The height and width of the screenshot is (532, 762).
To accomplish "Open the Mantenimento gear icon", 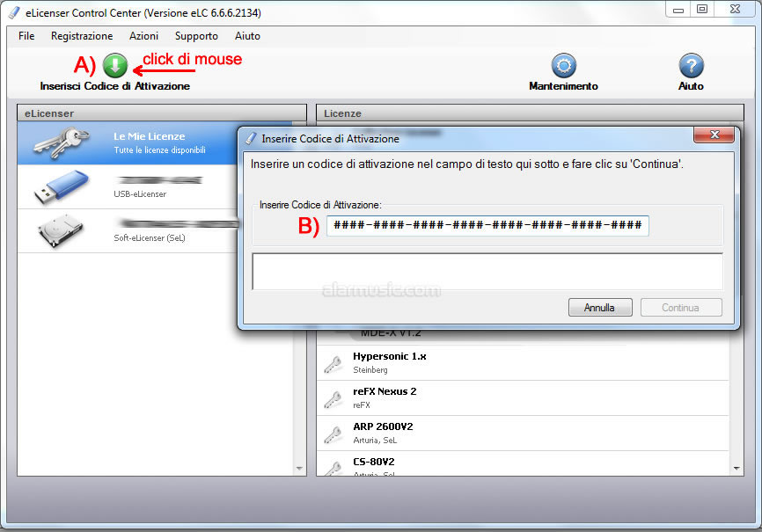I will (x=564, y=66).
